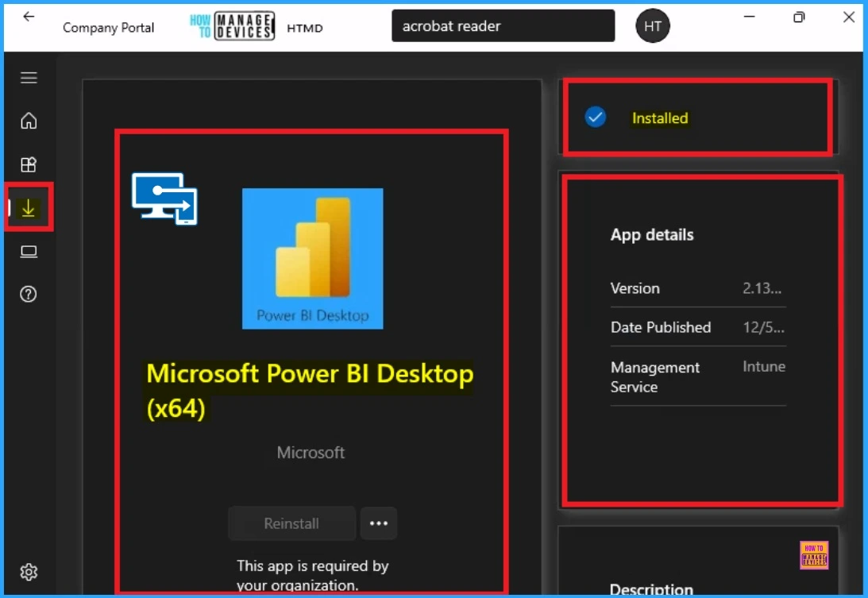Open Settings gear icon in sidebar
This screenshot has width=868, height=598.
tap(29, 572)
